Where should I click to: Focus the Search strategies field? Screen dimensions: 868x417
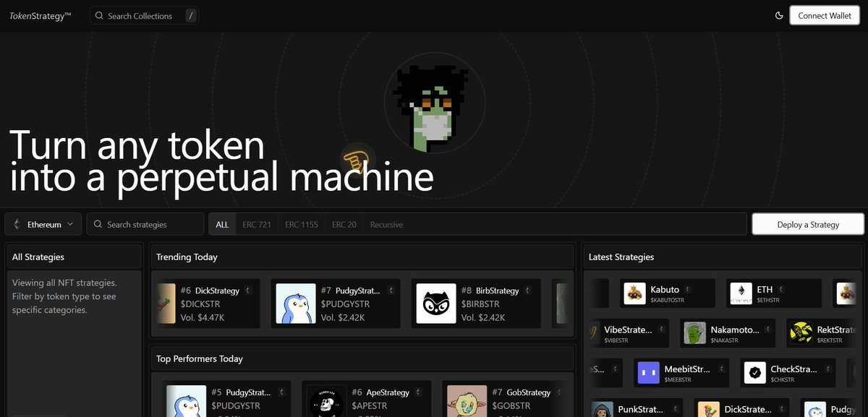tap(145, 224)
